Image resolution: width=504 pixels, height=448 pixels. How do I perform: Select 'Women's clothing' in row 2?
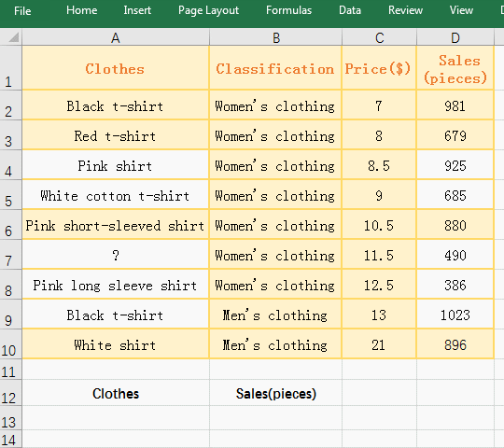click(x=275, y=105)
